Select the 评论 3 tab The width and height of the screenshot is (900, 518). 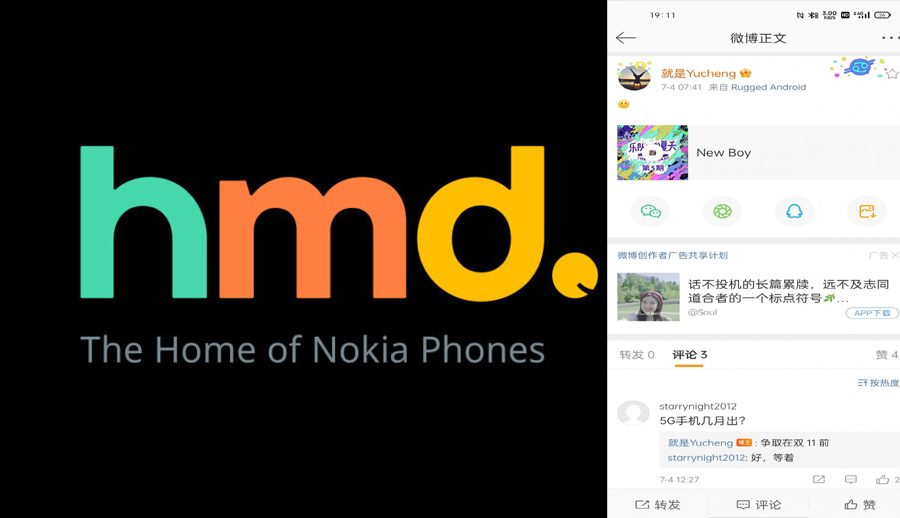click(x=689, y=355)
